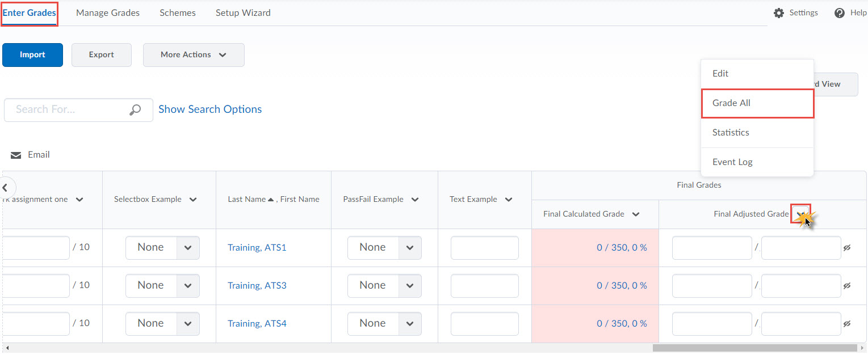Expand the More Actions dropdown
Viewport: 868px width, 355px height.
[x=194, y=55]
